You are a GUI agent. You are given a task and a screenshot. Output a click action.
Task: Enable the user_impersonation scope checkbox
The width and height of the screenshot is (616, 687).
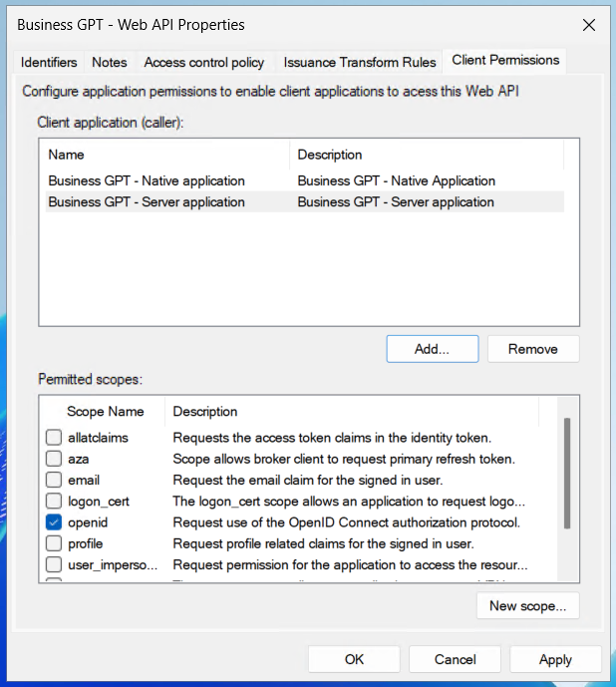54,564
